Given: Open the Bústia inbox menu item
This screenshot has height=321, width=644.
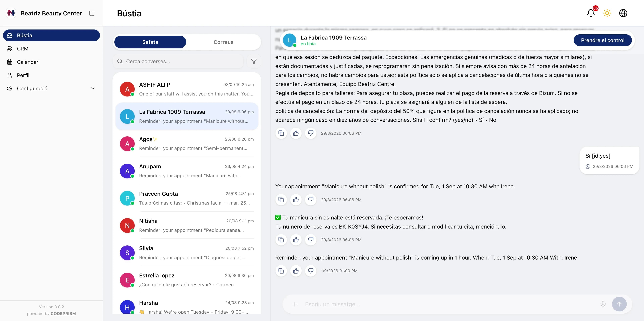Looking at the screenshot, I should pyautogui.click(x=51, y=35).
